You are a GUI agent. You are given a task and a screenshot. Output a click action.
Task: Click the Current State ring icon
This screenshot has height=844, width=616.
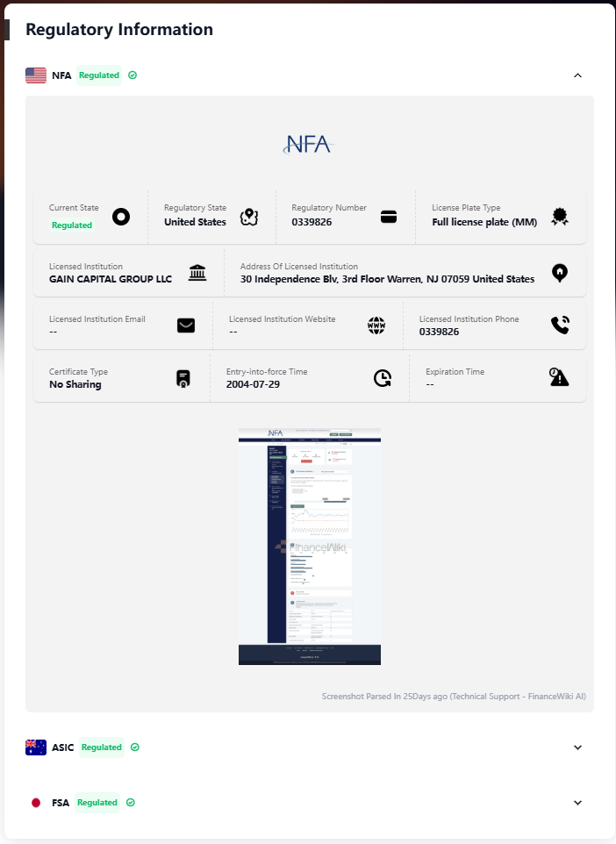121,217
